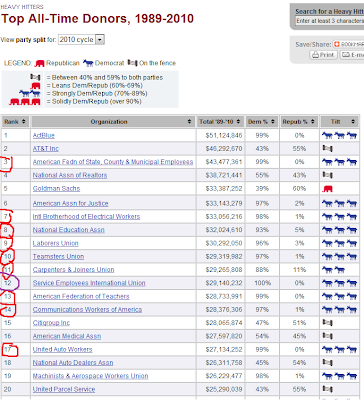
Task: Open the United Parcel Service link
Action: (64, 389)
